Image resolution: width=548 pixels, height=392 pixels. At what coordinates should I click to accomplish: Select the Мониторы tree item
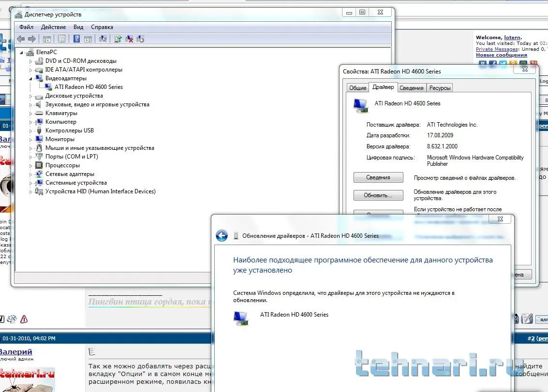coord(60,139)
